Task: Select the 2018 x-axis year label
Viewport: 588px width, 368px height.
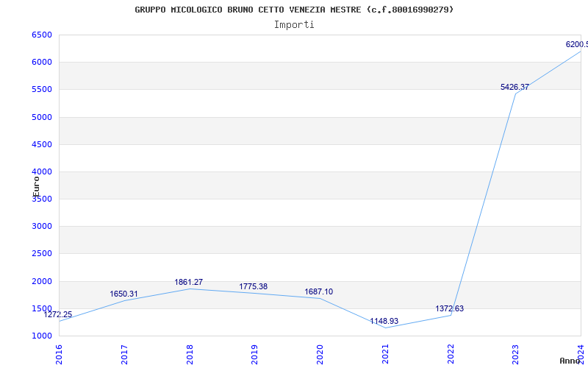Action: (x=190, y=355)
